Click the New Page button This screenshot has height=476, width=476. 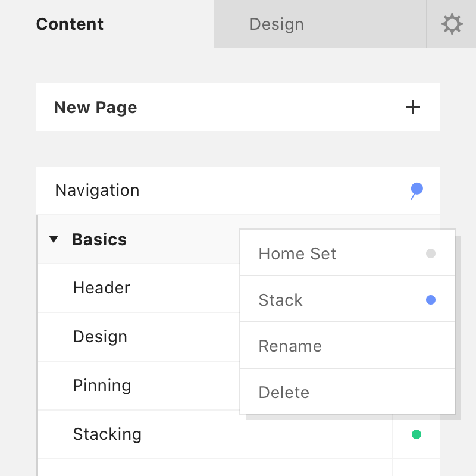(96, 108)
